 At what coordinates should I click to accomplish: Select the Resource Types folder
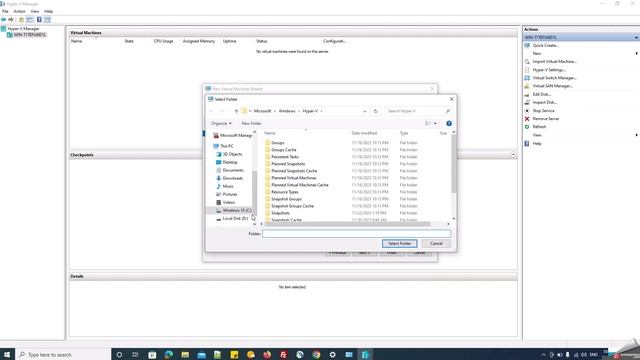(284, 192)
